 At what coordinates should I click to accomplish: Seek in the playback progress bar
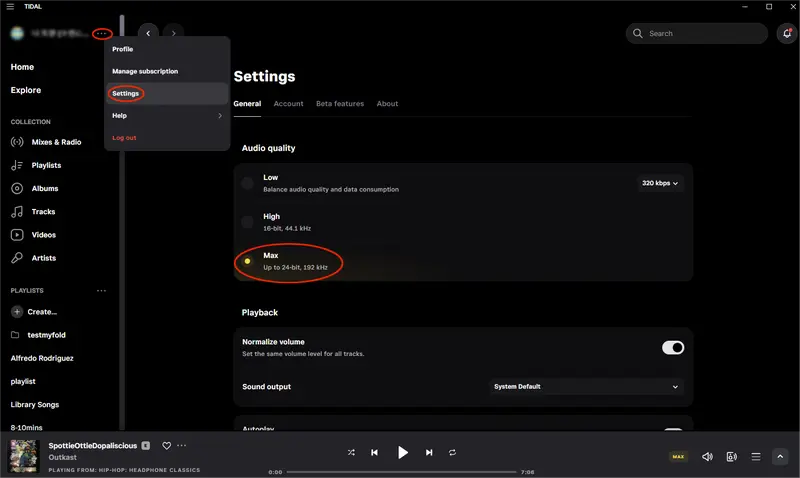click(401, 472)
